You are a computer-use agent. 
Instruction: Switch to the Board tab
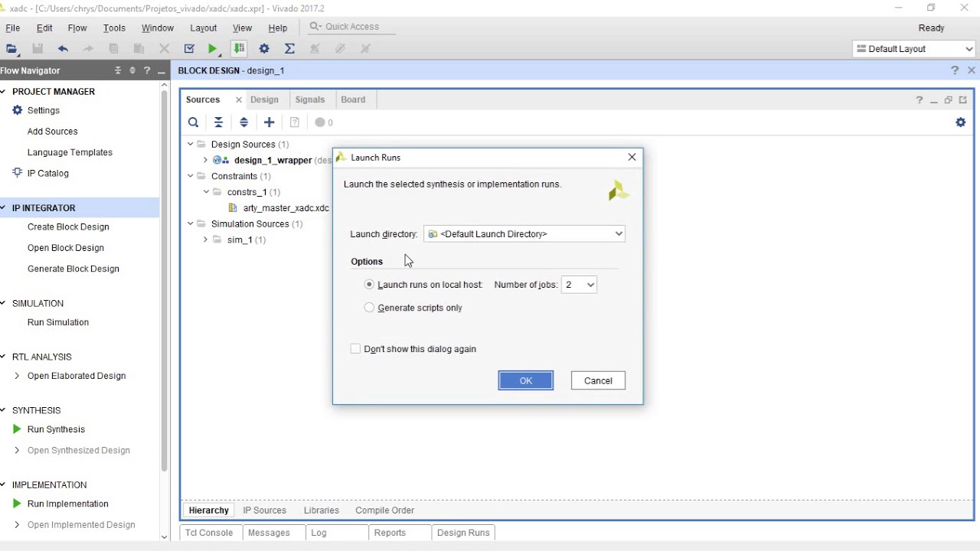353,99
